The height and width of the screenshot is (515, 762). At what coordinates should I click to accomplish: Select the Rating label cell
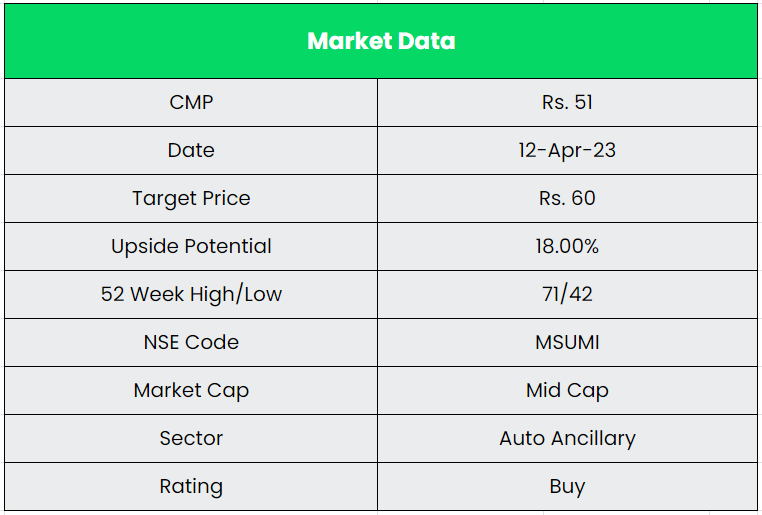[191, 486]
